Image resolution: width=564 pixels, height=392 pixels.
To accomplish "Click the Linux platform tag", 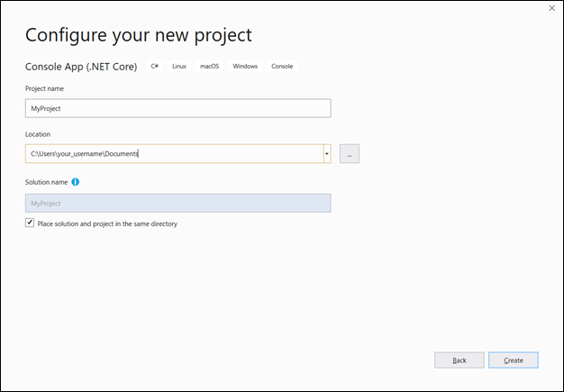I will click(x=179, y=67).
